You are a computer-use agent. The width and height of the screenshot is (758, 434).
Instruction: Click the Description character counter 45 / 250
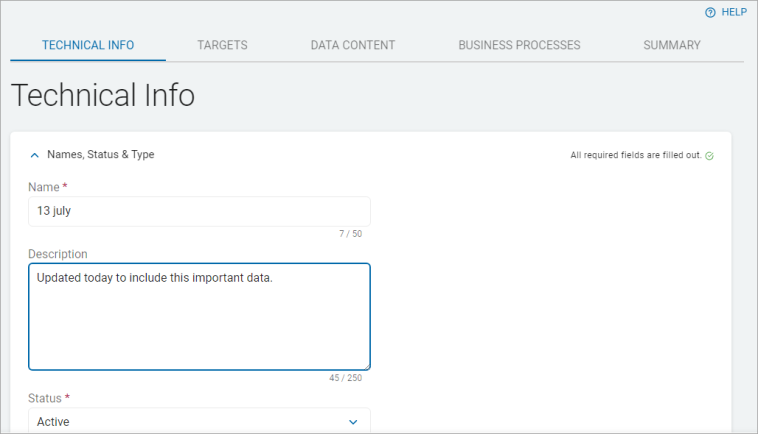pos(345,378)
